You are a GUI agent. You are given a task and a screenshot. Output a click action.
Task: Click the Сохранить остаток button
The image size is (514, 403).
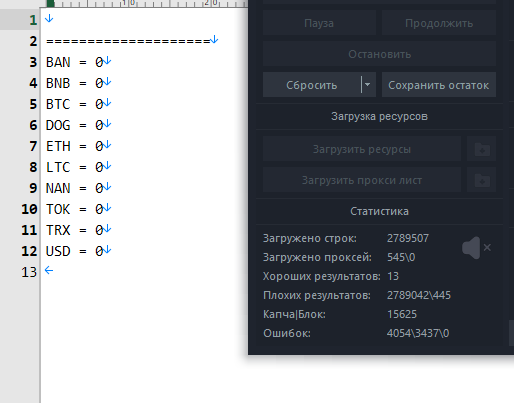tap(439, 85)
